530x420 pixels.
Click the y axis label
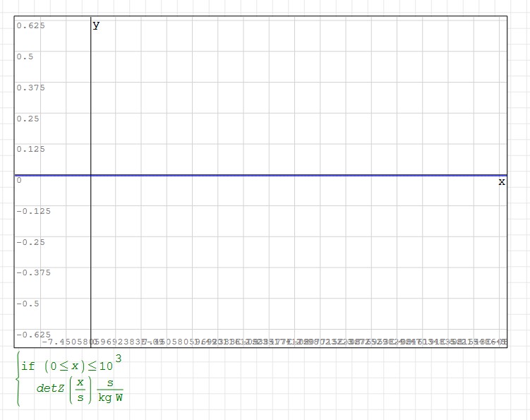tap(96, 26)
